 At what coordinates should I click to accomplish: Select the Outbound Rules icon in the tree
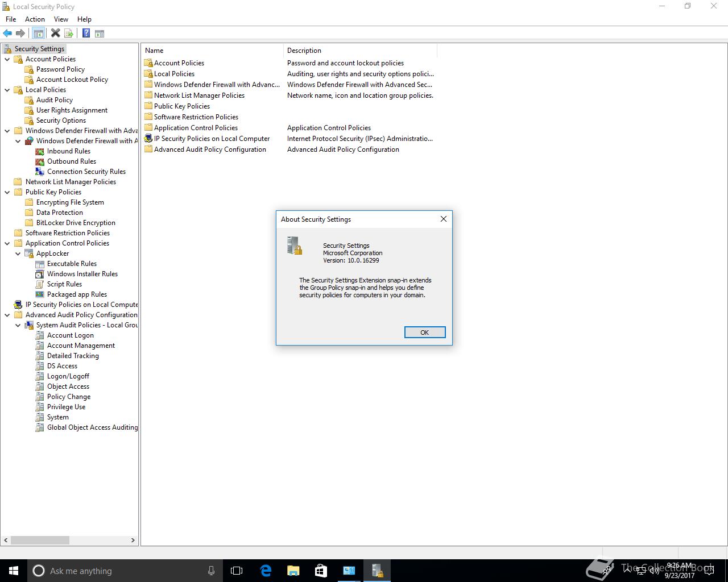[x=40, y=161]
